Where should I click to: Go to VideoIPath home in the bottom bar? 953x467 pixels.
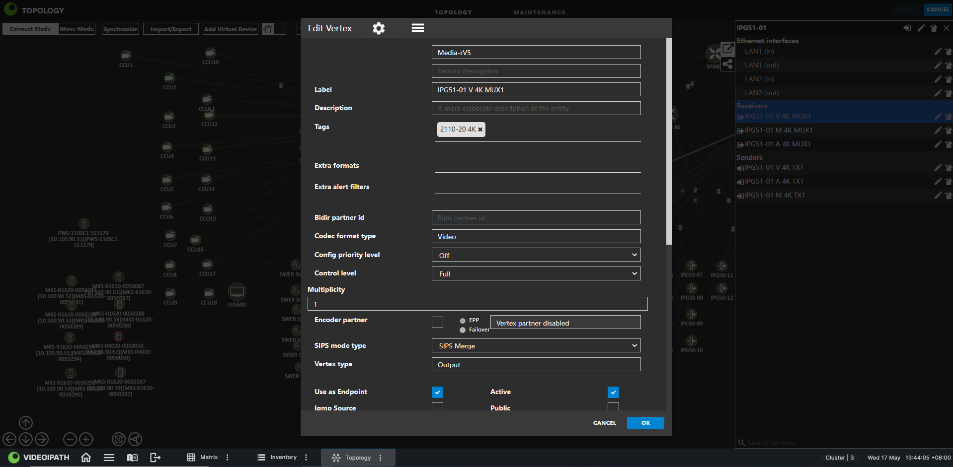(x=86, y=457)
